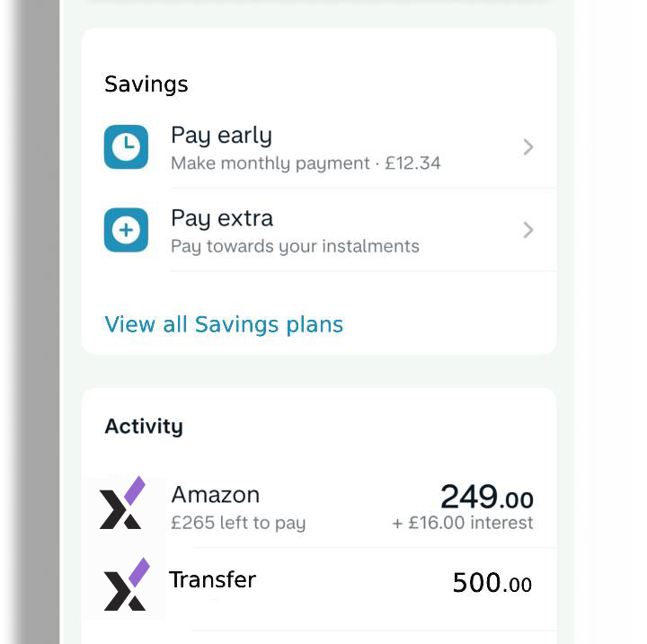Open the Transfer transaction logo

click(127, 584)
